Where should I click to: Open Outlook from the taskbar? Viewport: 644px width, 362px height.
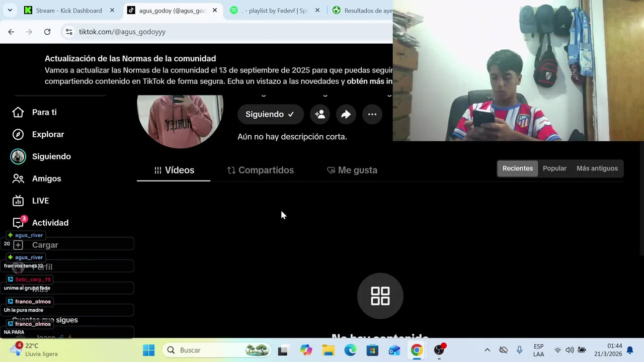click(394, 350)
